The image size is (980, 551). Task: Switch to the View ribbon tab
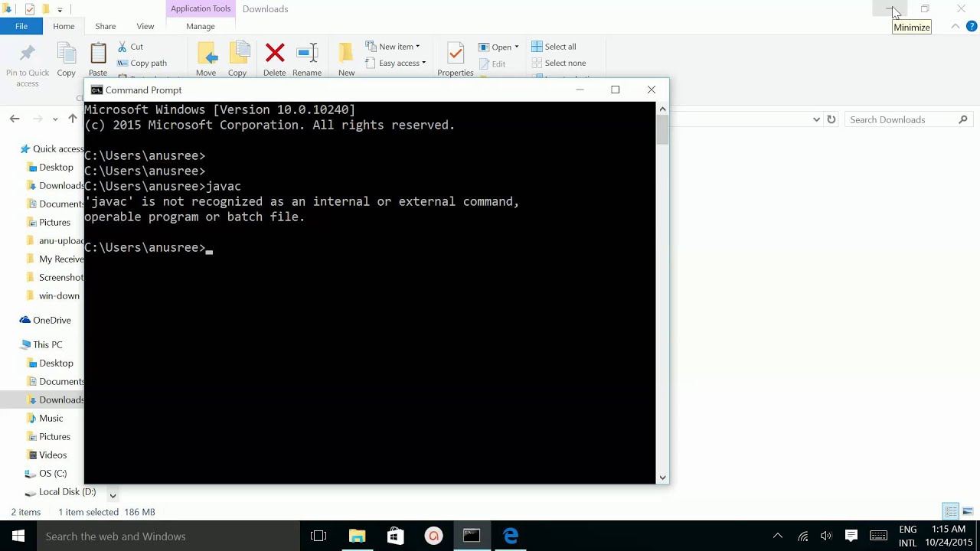click(x=145, y=26)
